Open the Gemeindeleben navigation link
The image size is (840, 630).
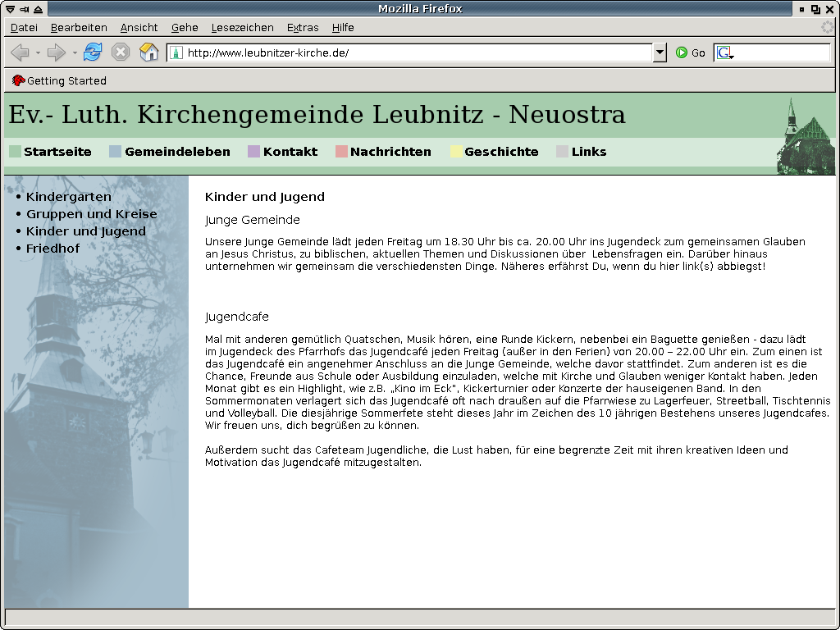tap(177, 152)
